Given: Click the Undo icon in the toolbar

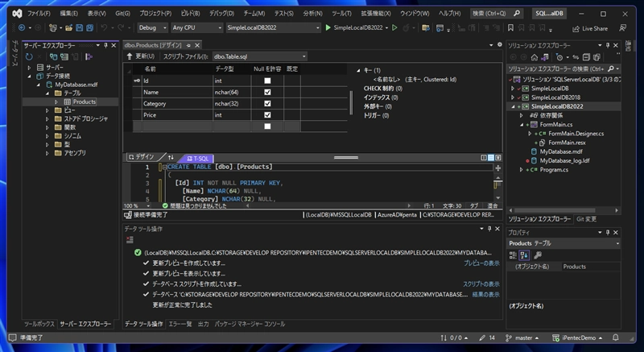Looking at the screenshot, I should point(104,27).
